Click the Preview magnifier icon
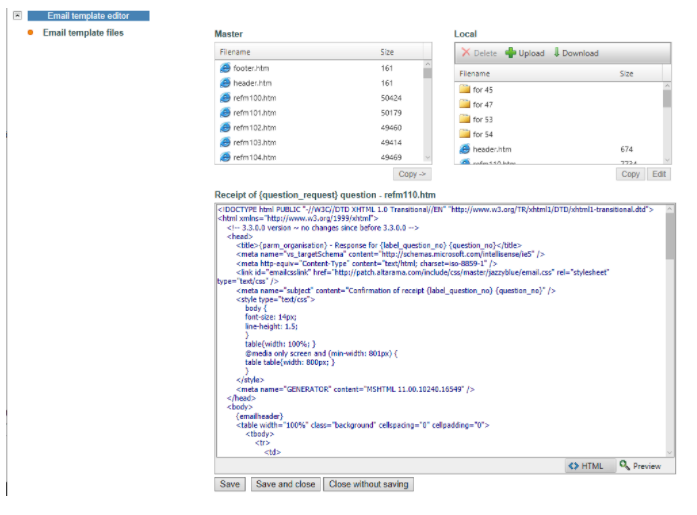697x515 pixels. tap(625, 465)
